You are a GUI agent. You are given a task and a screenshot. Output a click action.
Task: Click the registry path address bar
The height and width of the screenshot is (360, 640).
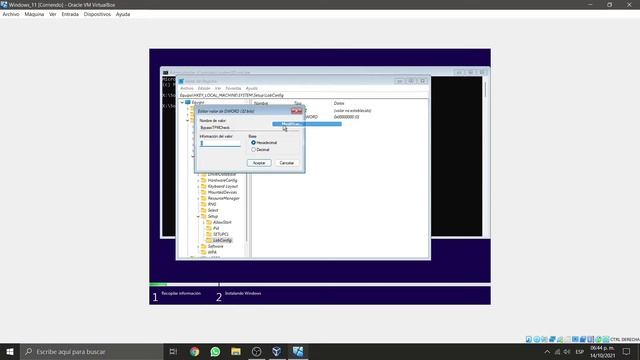(303, 95)
